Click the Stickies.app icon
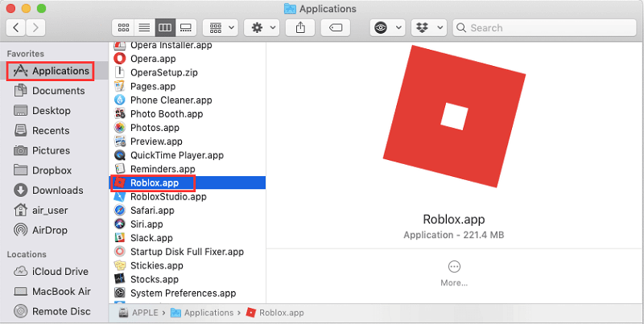Screen dimensions: 644x324 (119, 265)
